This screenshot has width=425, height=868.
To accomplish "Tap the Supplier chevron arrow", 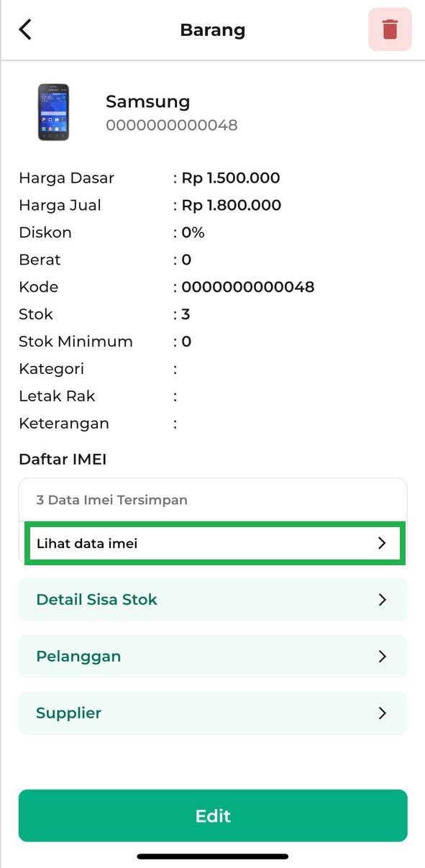I will [382, 713].
